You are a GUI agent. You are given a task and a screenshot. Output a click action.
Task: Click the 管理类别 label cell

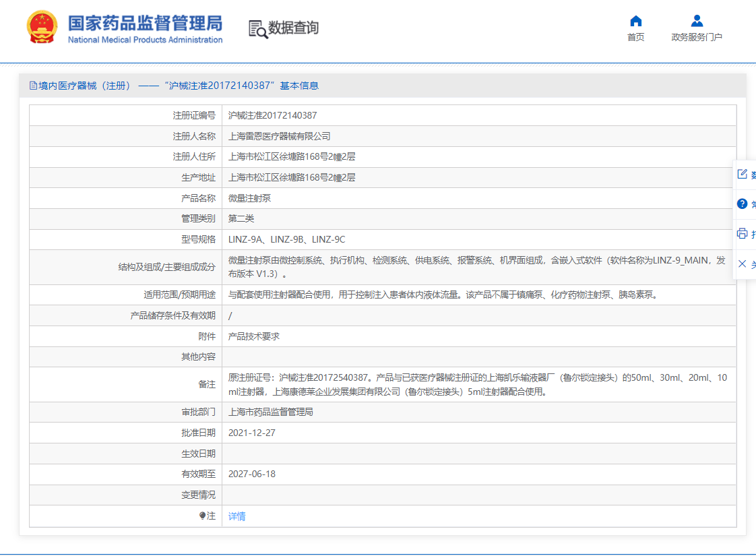tap(126, 218)
